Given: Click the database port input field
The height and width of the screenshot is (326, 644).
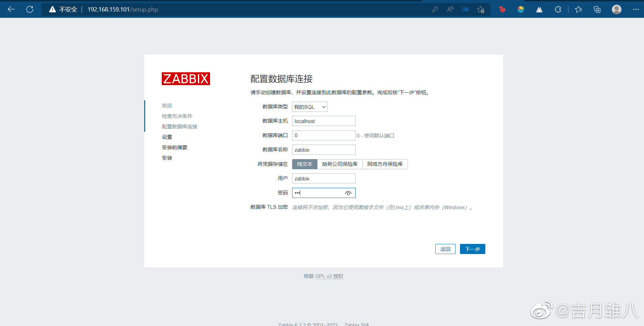Looking at the screenshot, I should [x=324, y=135].
